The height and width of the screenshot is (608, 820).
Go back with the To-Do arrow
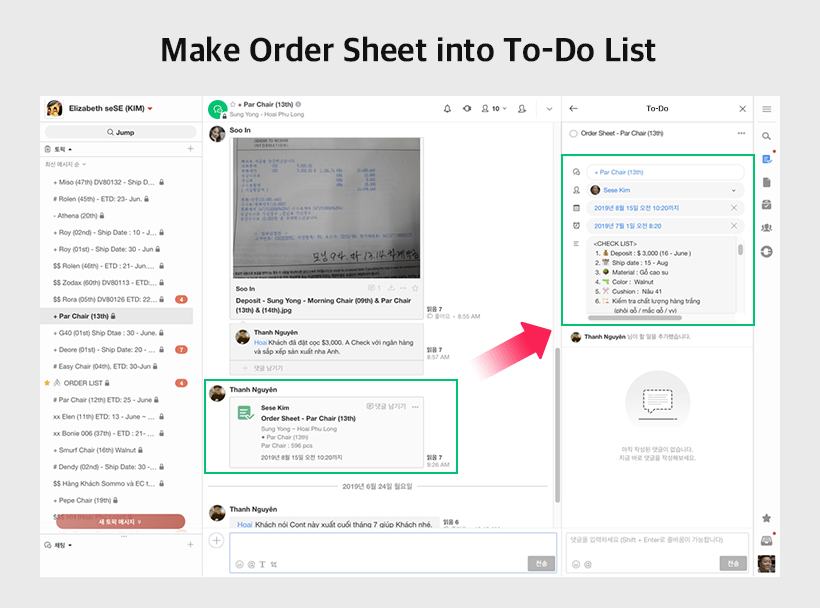[573, 108]
